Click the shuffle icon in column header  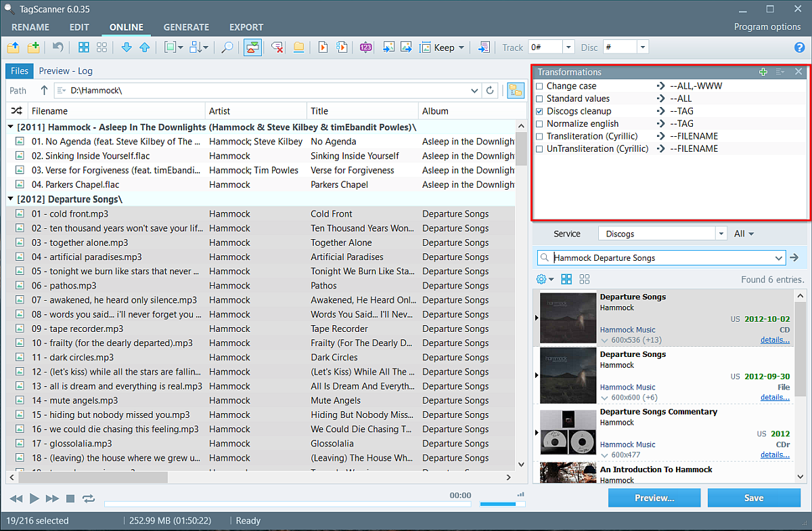17,111
